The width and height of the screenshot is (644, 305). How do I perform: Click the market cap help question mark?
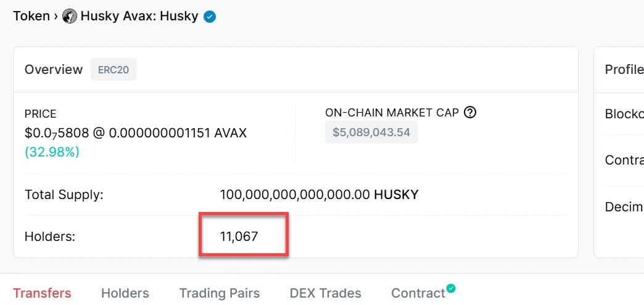470,112
